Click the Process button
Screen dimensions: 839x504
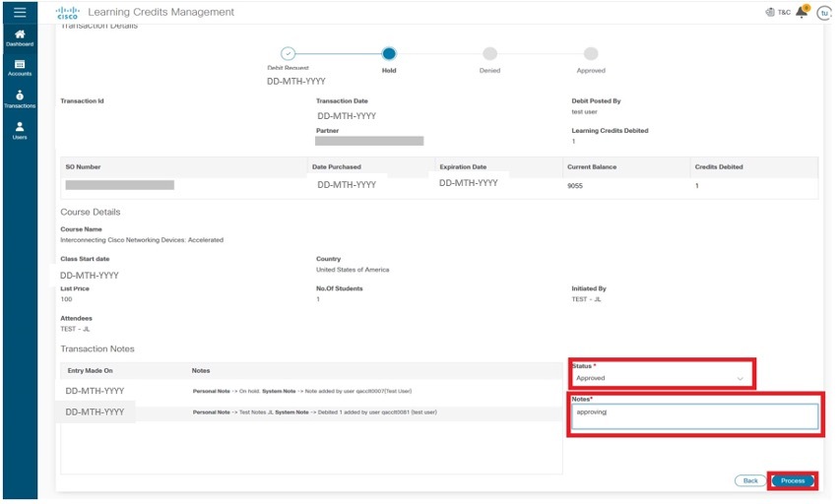coord(793,480)
